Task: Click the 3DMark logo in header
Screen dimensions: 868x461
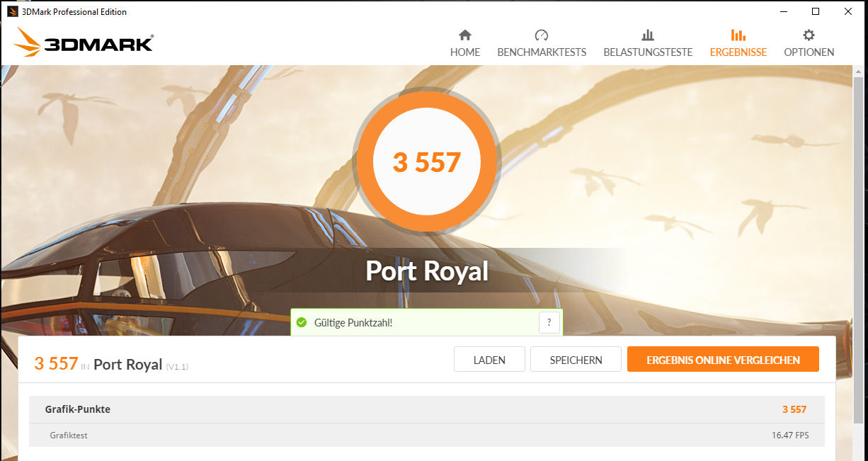Action: [84, 42]
